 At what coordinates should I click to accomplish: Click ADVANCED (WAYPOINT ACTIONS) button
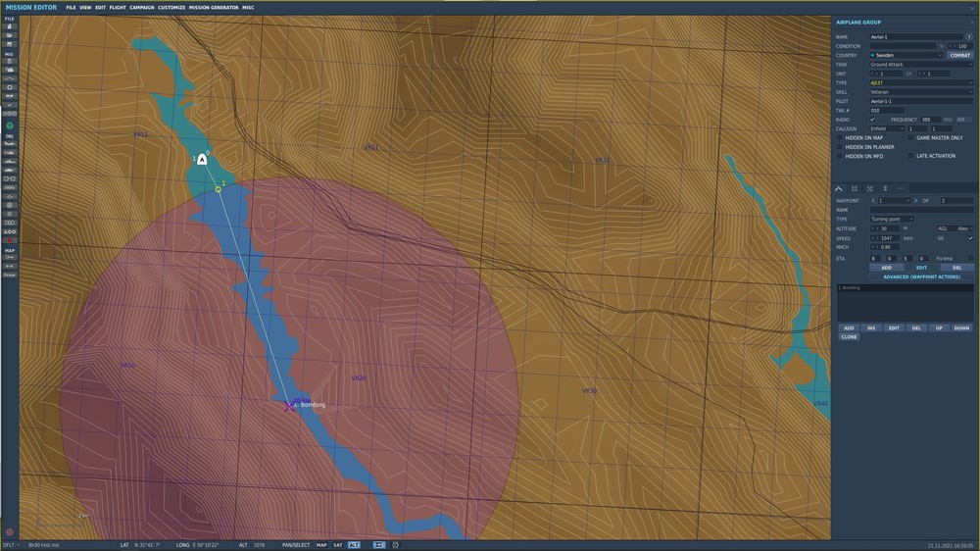click(x=921, y=276)
